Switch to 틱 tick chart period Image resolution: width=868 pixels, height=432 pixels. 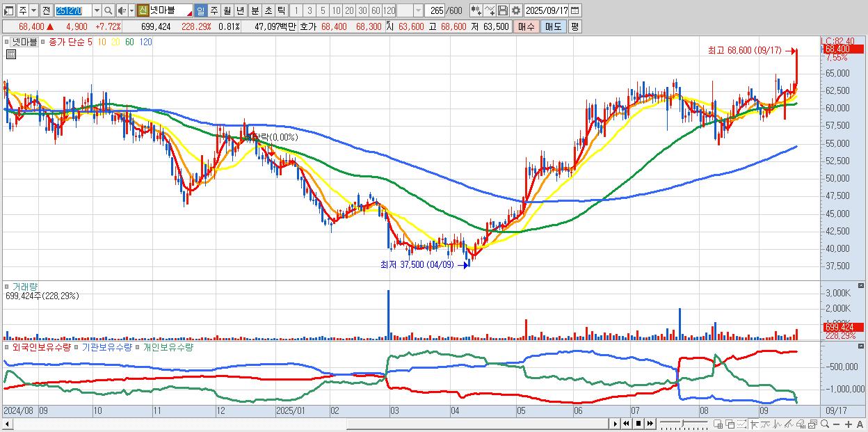(x=281, y=10)
